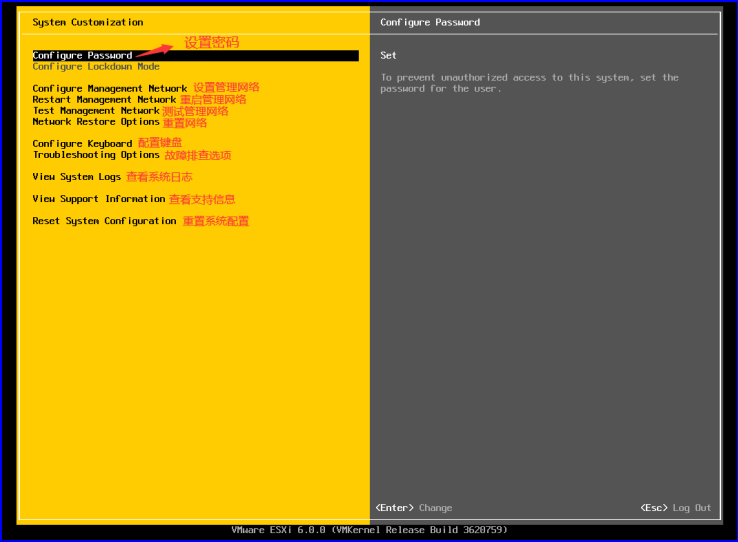Open View Support Information
Screen dimensions: 738x542
pos(99,199)
